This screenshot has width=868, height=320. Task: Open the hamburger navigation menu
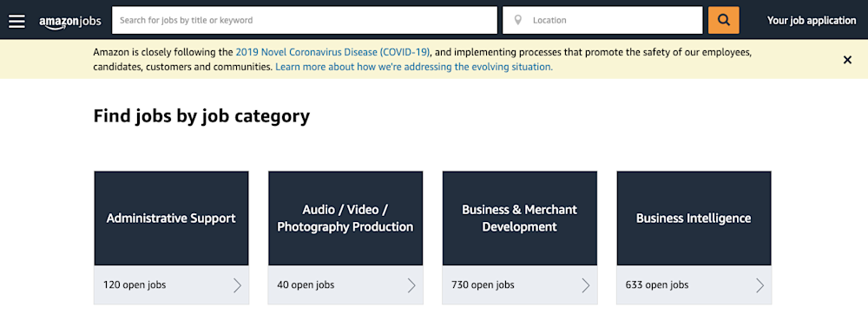(16, 21)
